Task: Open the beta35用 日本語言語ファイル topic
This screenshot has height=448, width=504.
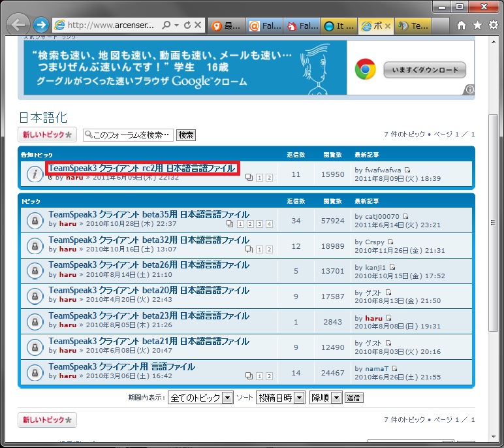Action: (x=149, y=214)
